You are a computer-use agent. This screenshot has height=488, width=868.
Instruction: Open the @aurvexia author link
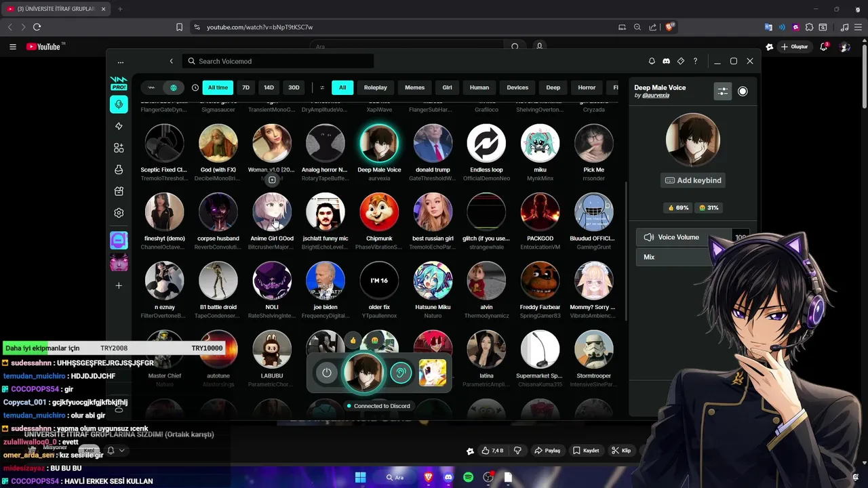(655, 96)
